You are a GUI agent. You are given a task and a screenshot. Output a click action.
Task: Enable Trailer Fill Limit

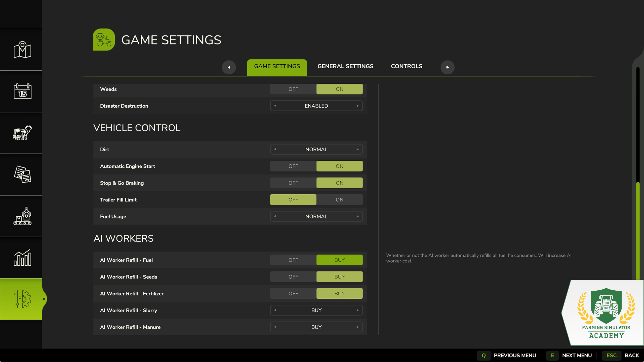coord(339,200)
